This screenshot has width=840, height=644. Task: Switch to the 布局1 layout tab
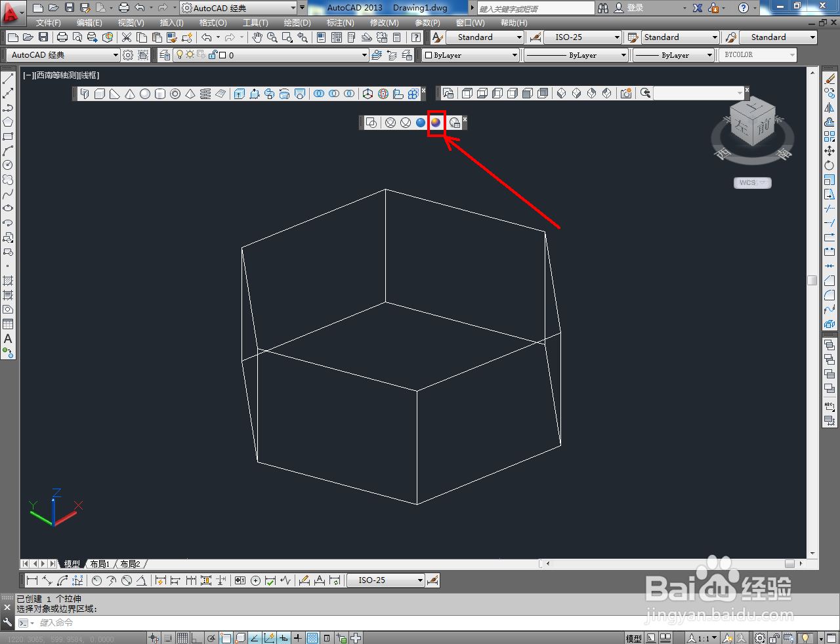click(x=100, y=564)
